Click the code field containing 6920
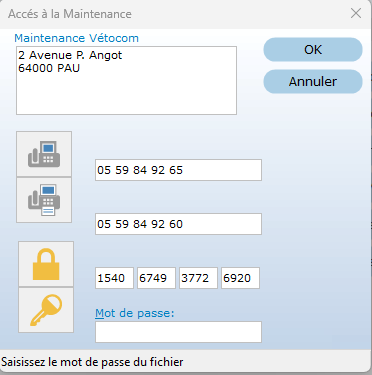 pyautogui.click(x=240, y=278)
